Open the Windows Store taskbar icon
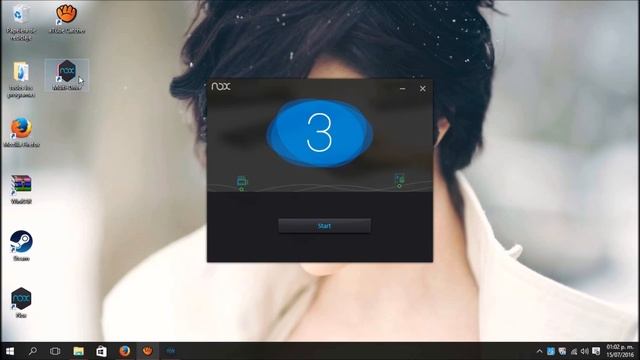 pos(101,351)
